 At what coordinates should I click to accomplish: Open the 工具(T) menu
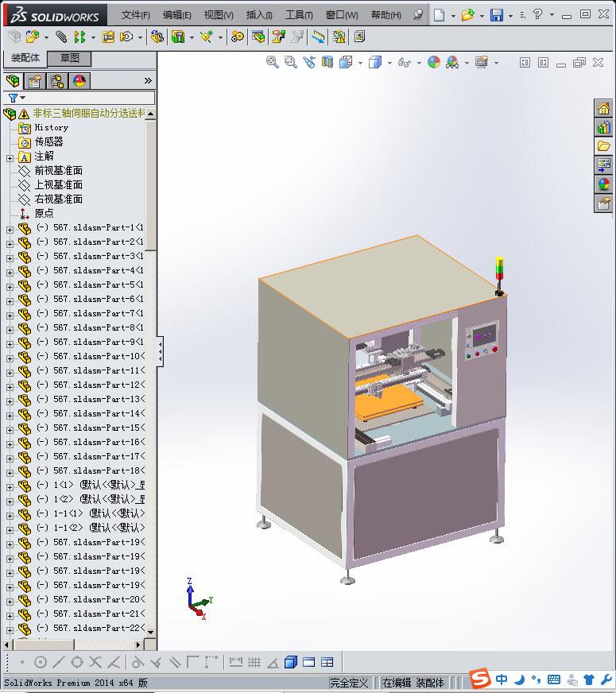pyautogui.click(x=299, y=15)
